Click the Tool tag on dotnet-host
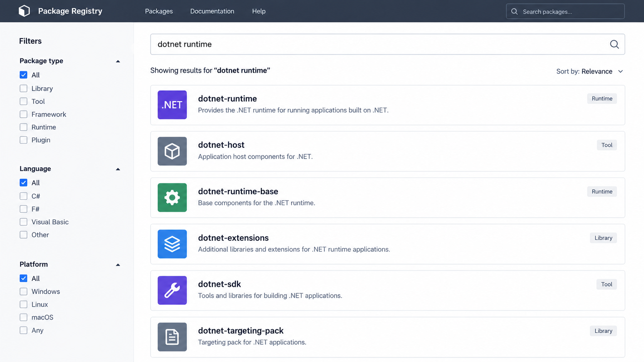 (607, 145)
